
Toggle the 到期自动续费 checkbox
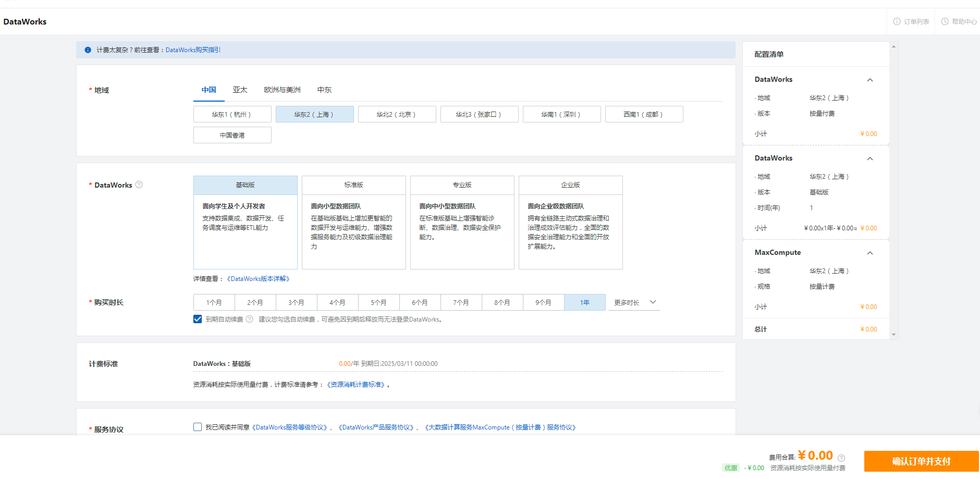[x=198, y=319]
